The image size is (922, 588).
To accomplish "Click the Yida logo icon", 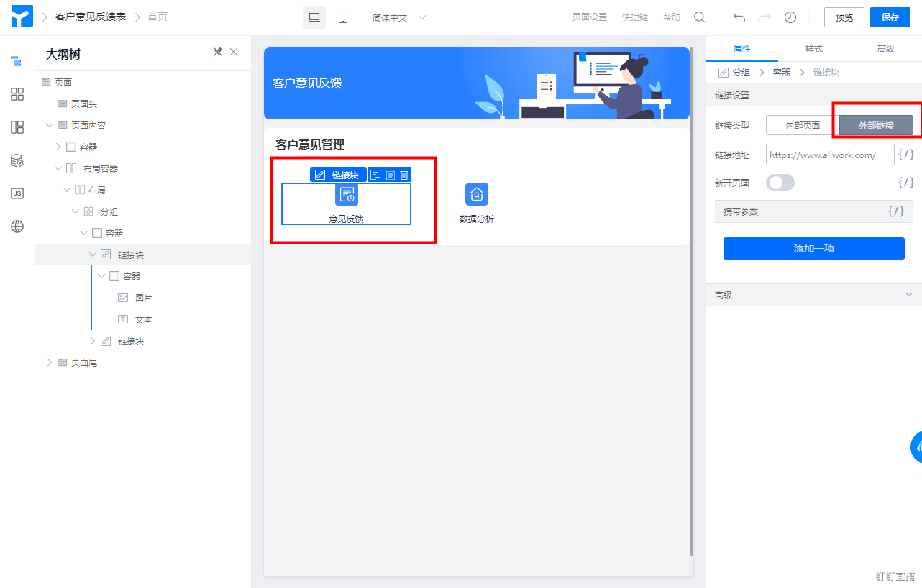I will pos(22,17).
